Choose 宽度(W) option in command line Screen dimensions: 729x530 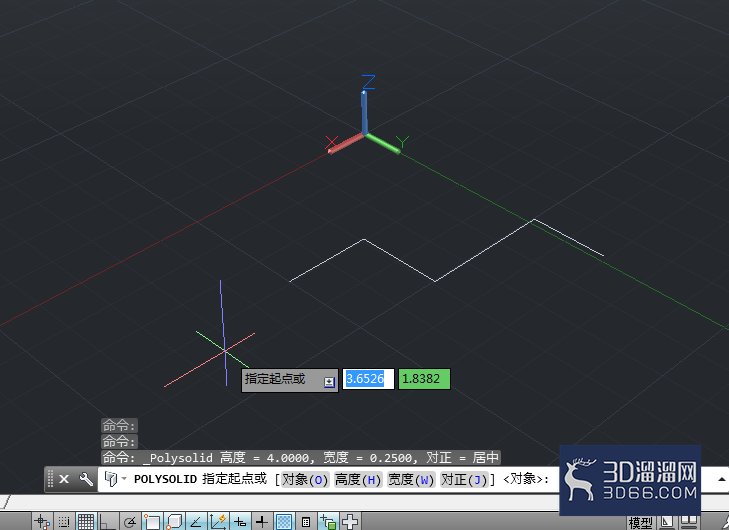(411, 479)
